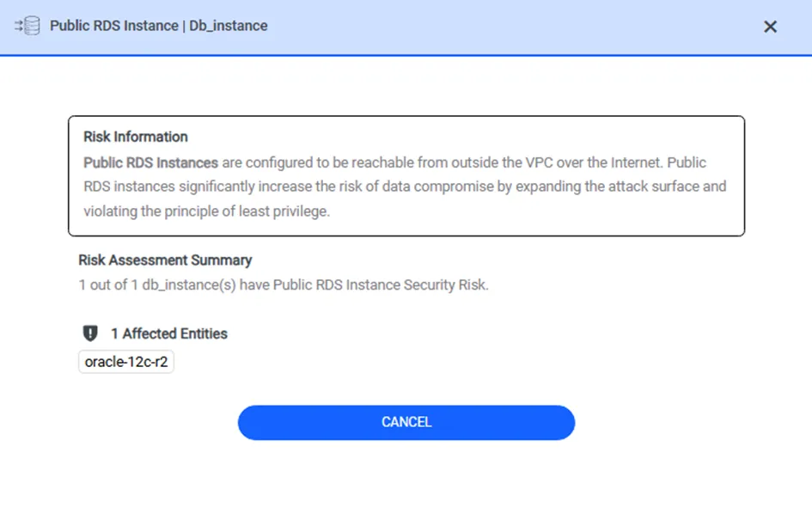Select the oracle-12c-r2 affected entity chip
The width and height of the screenshot is (812, 532).
click(125, 362)
